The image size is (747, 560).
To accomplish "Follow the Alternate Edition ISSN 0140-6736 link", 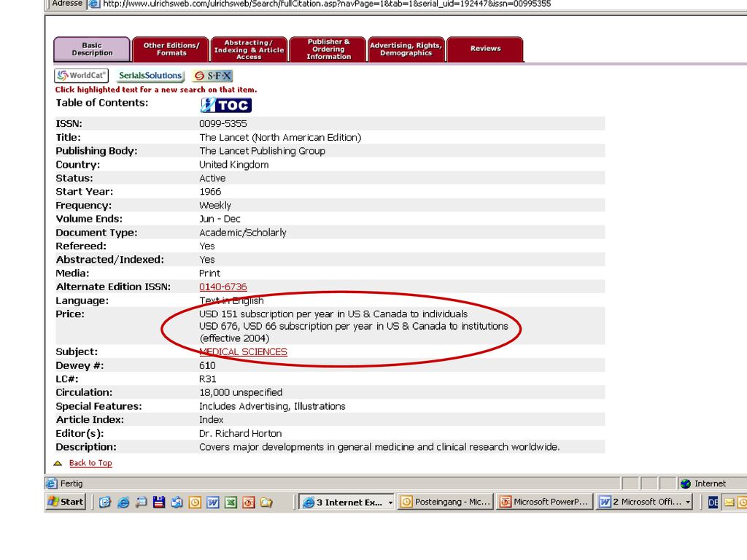I will [x=223, y=287].
